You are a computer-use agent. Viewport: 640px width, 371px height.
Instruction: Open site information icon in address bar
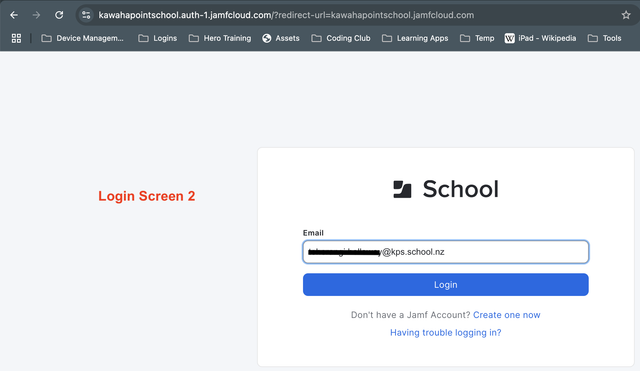click(x=86, y=15)
